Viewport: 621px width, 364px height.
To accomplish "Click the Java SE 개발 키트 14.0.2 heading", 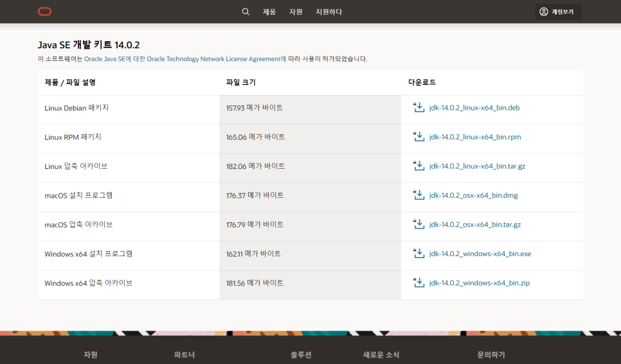I will point(89,45).
